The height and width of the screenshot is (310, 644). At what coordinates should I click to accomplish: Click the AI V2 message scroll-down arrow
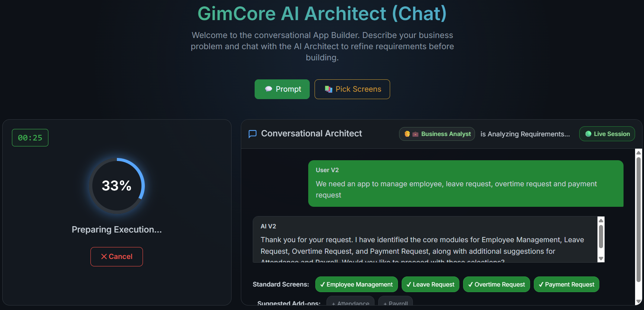pos(601,259)
